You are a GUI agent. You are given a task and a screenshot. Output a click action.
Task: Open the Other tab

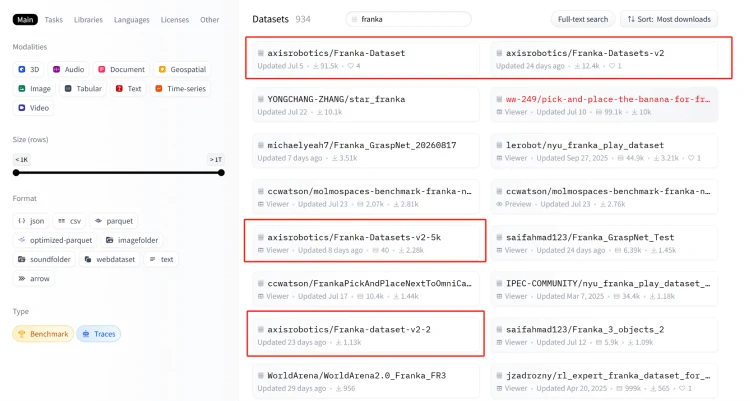[210, 20]
